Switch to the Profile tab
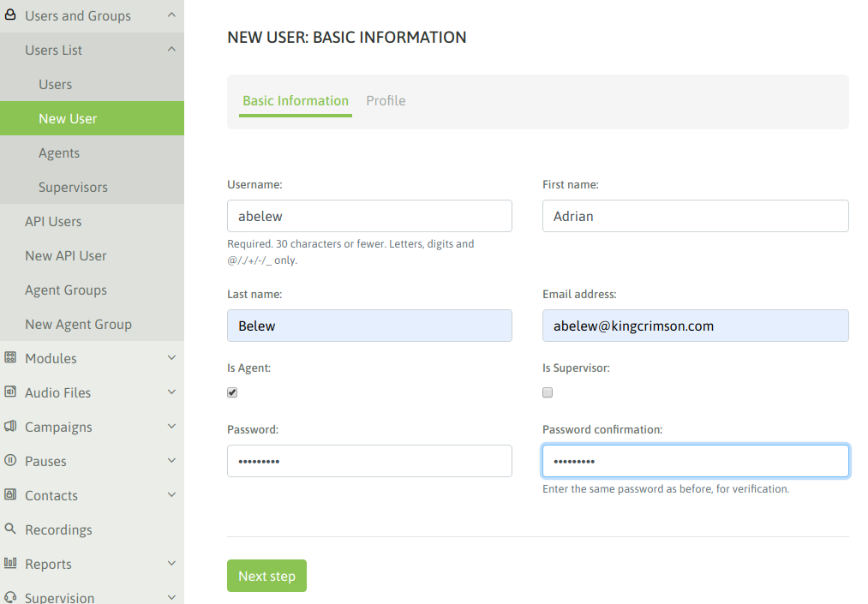Viewport: 868px width, 604px height. pos(386,101)
